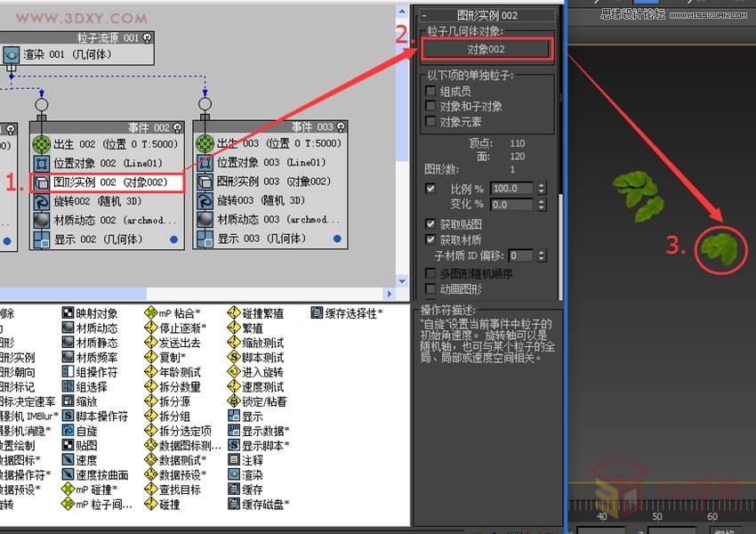Image resolution: width=756 pixels, height=534 pixels.
Task: Click the 出生 002 birth operator icon
Action: [41, 144]
